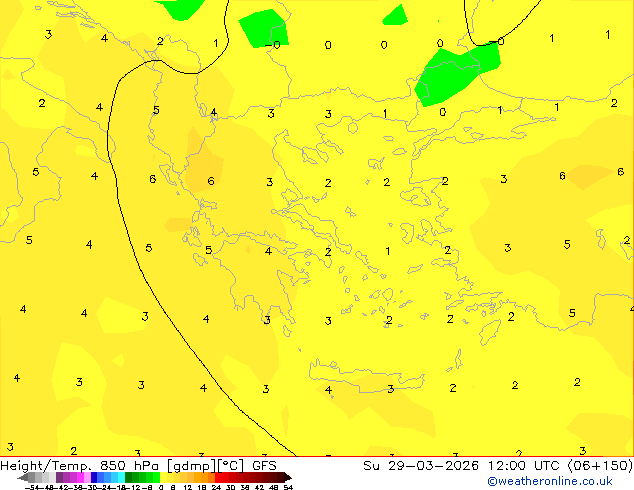The image size is (634, 490).
Task: Click the GFS model label in the title
Action: 264,466
